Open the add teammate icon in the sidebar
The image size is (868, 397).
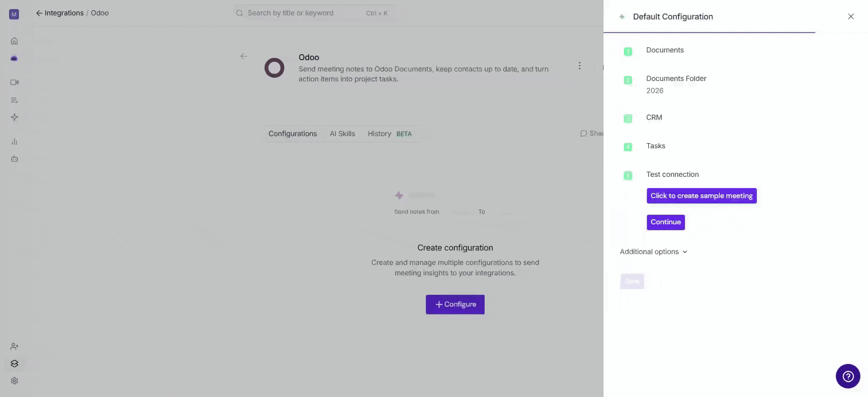[x=14, y=346]
